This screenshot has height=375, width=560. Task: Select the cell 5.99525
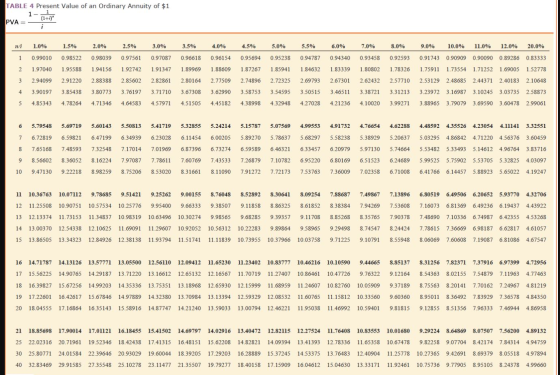coord(429,160)
